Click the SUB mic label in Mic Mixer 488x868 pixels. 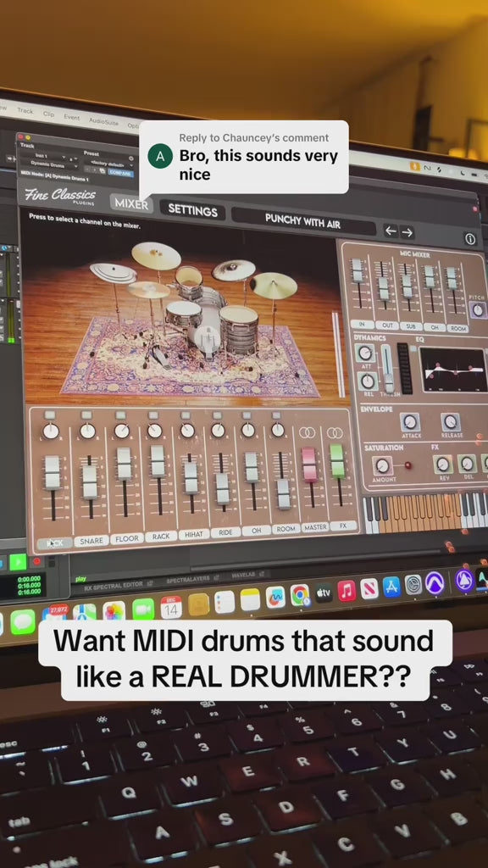click(x=411, y=326)
